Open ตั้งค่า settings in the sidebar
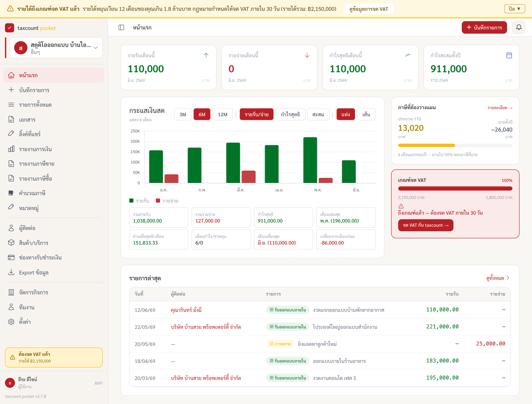Image resolution: width=532 pixels, height=404 pixels. 54,322
